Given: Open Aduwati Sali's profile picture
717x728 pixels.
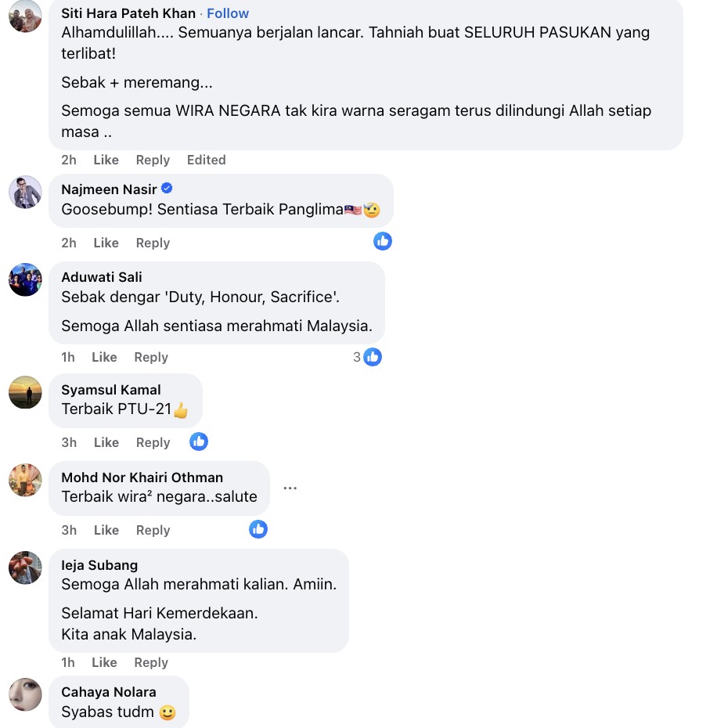Looking at the screenshot, I should pyautogui.click(x=25, y=280).
